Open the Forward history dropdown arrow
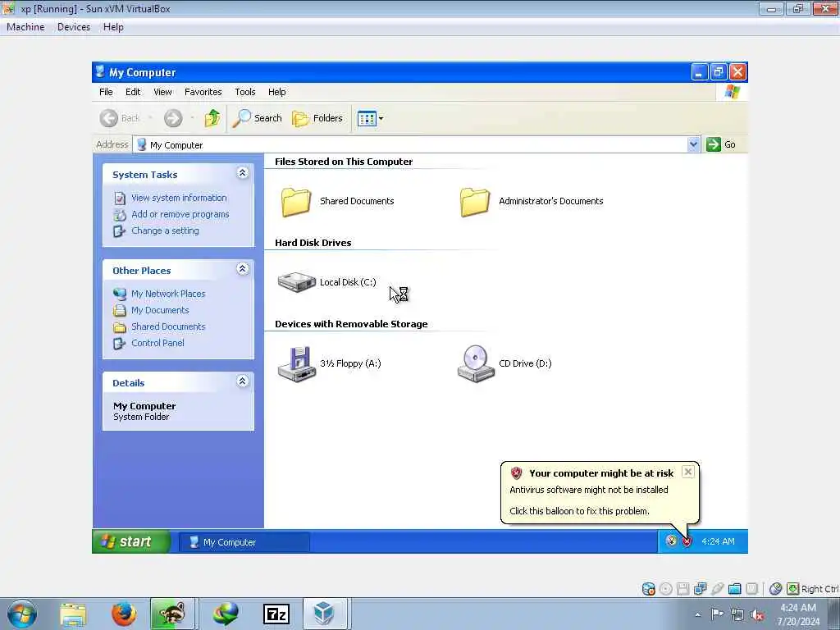Screen dimensions: 840x630 click(x=192, y=118)
